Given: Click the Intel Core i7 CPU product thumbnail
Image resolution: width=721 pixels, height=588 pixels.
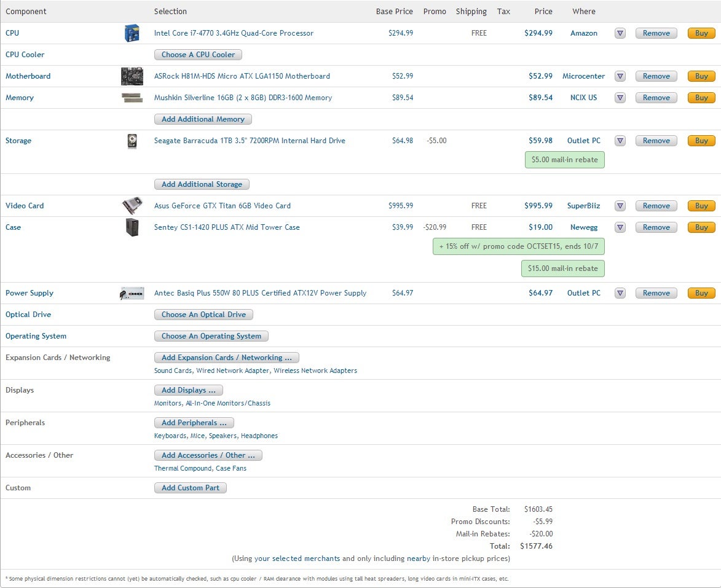Looking at the screenshot, I should (132, 33).
